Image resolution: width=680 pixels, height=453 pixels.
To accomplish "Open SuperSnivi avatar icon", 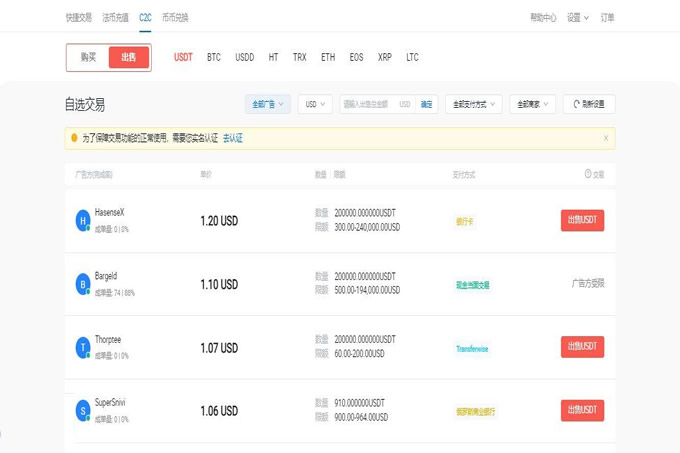I will click(x=83, y=411).
